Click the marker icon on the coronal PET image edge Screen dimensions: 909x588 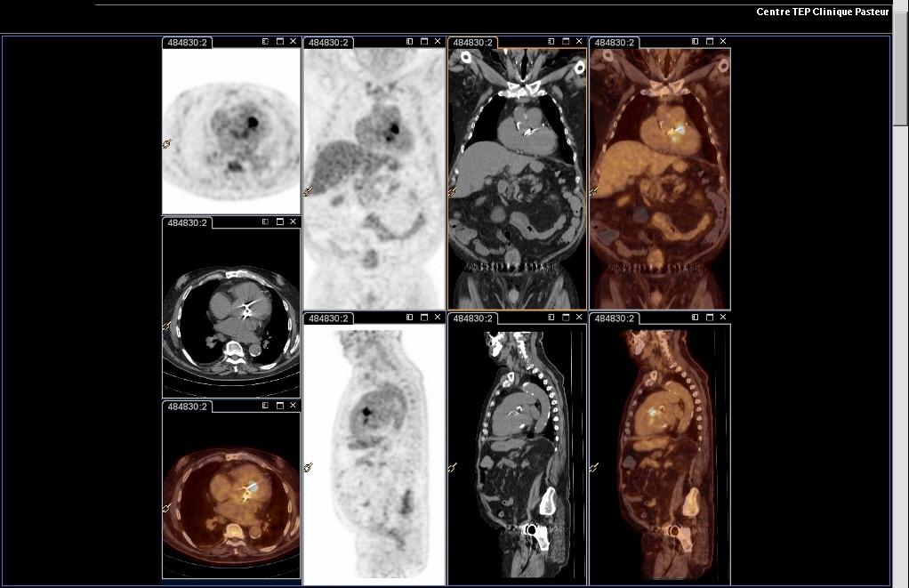tap(308, 190)
